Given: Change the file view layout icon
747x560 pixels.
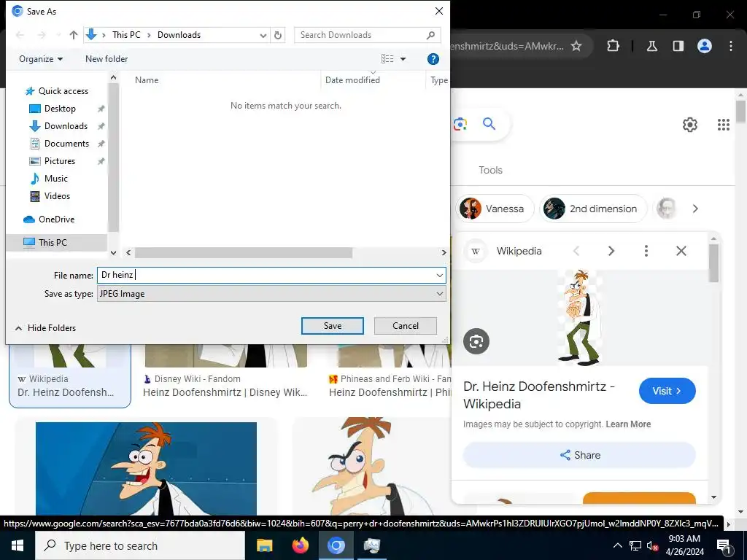Looking at the screenshot, I should (x=387, y=59).
